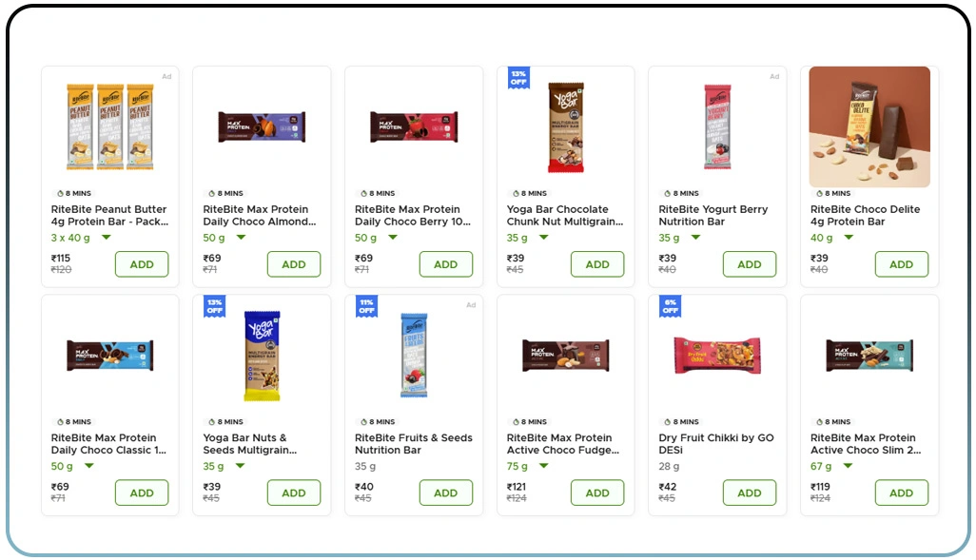Viewport: 976px width, 560px height.
Task: Add RiteBite Fruits & Seeds Nutrition Bar
Action: [x=445, y=492]
